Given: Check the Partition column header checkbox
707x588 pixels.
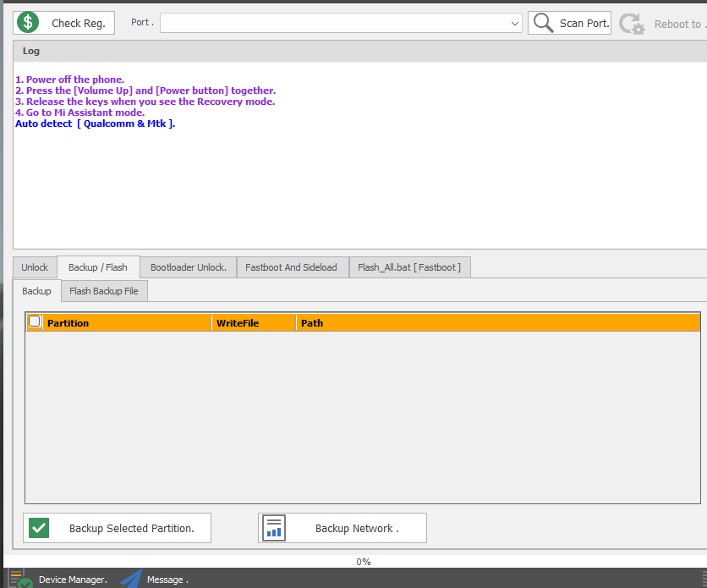Looking at the screenshot, I should (x=34, y=321).
